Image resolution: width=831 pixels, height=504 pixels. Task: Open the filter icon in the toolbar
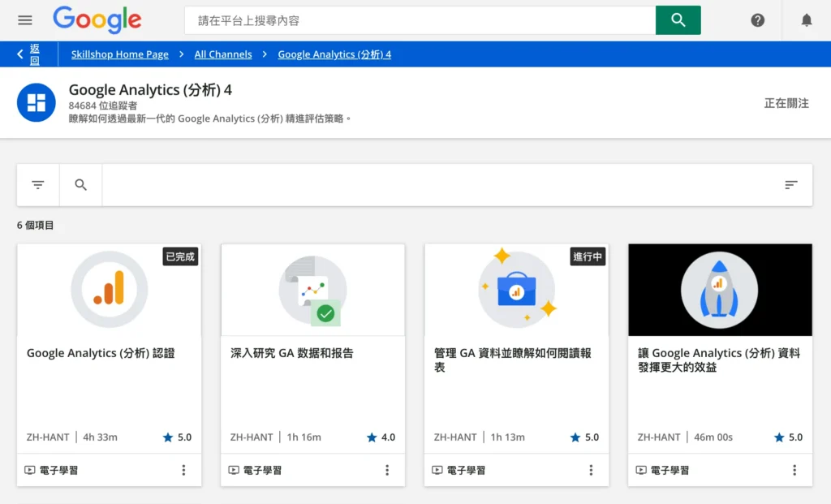pos(37,184)
